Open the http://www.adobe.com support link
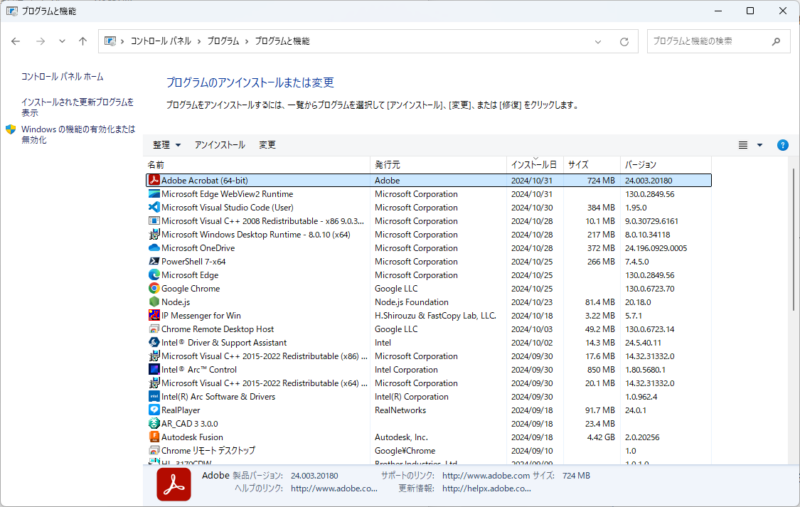800x507 pixels. [x=486, y=475]
